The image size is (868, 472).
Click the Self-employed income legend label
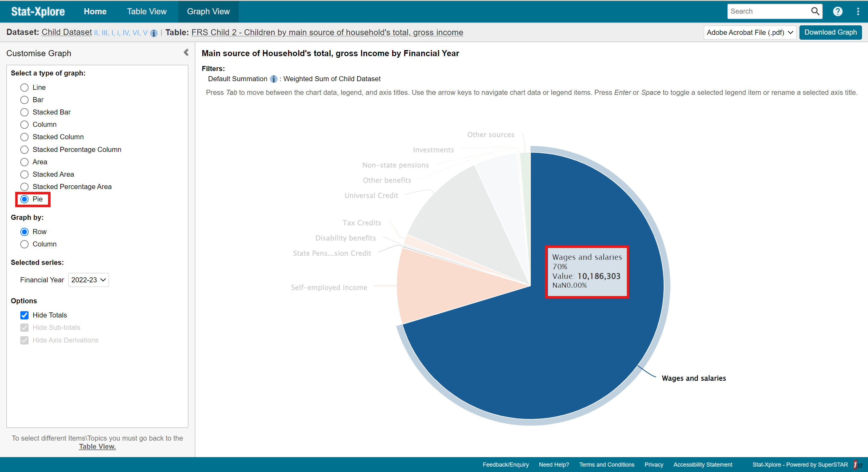point(329,287)
